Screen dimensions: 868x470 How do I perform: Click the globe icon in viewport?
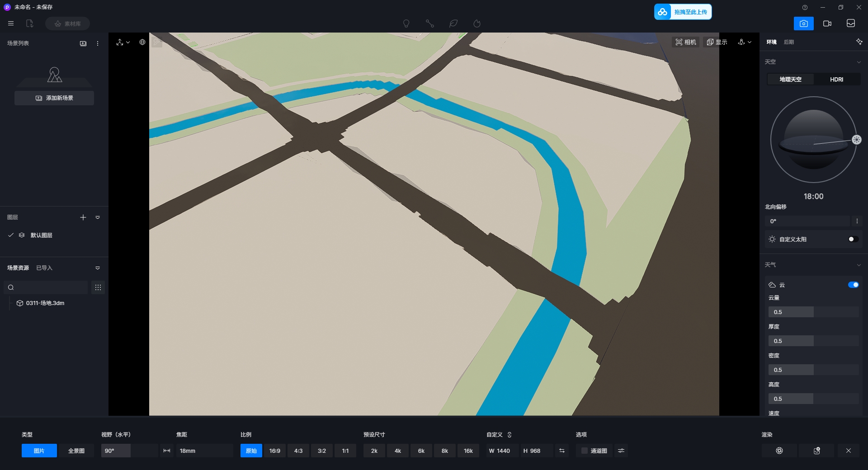point(142,42)
